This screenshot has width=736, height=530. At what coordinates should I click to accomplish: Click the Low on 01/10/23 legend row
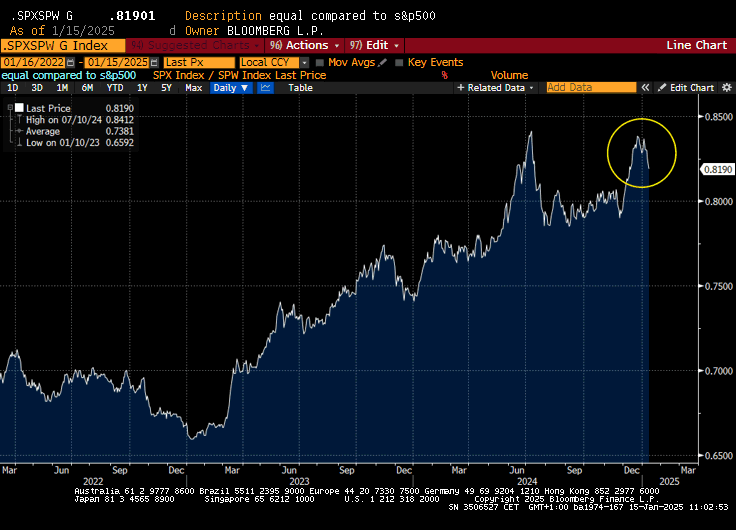(75, 142)
